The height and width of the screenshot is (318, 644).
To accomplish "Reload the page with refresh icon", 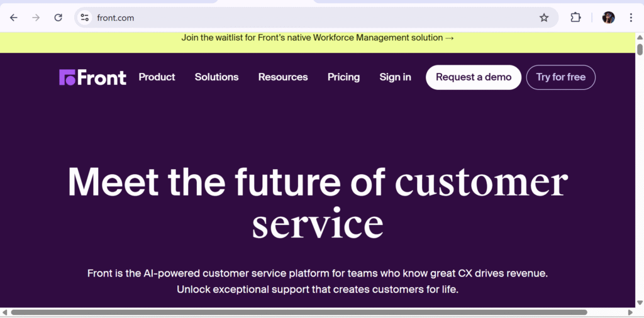I will (x=58, y=18).
